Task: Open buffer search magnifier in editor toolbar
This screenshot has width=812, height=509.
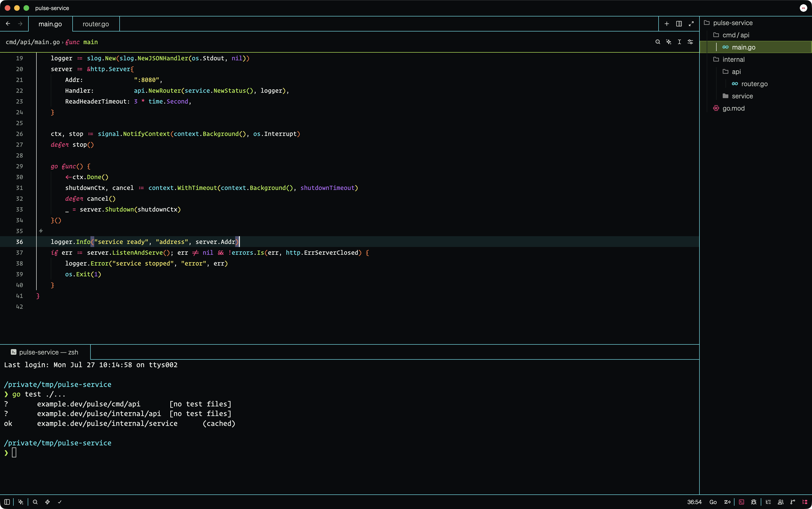Action: coord(658,42)
